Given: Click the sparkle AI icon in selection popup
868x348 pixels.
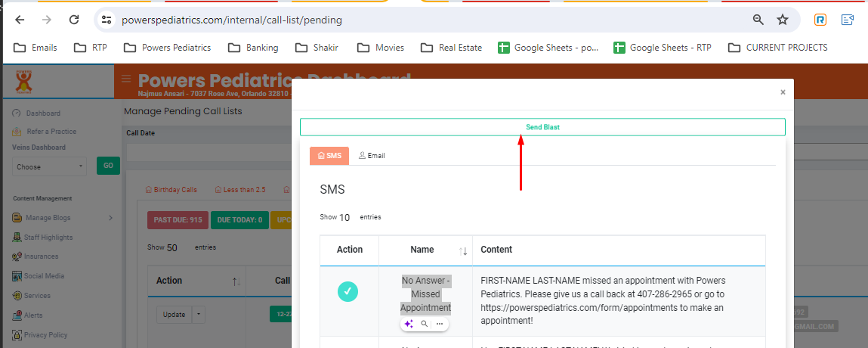Looking at the screenshot, I should pyautogui.click(x=409, y=324).
